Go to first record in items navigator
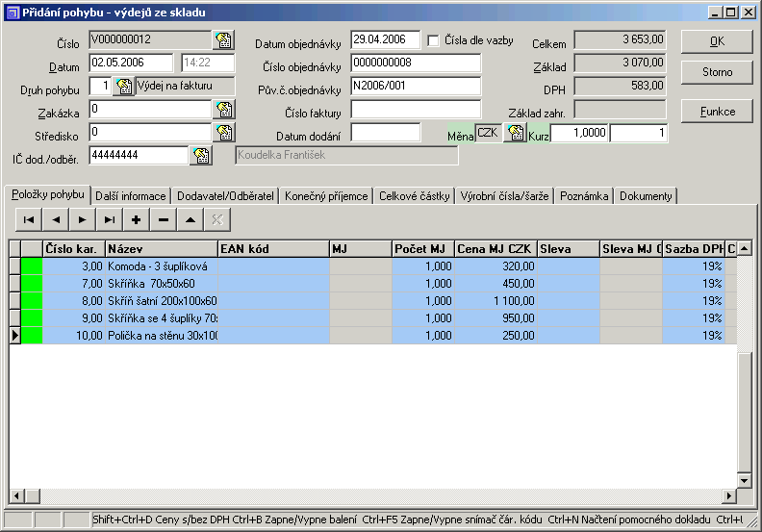The width and height of the screenshot is (762, 532). (29, 220)
